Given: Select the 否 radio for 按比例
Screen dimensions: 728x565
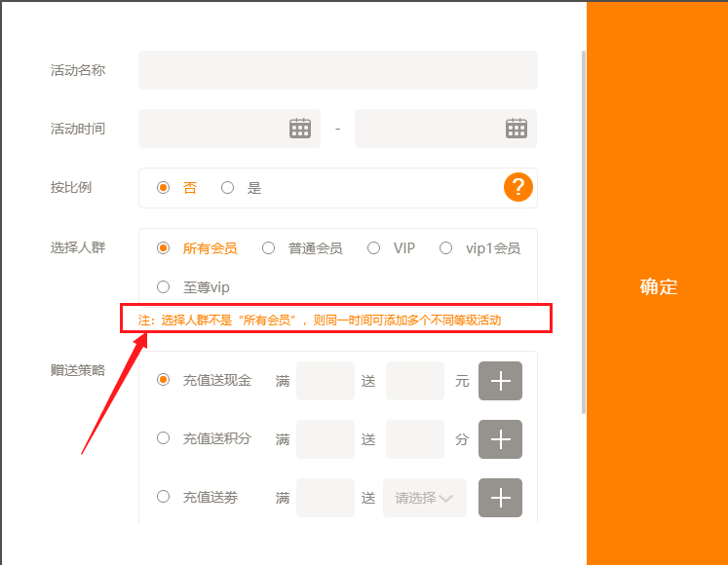Looking at the screenshot, I should click(164, 188).
